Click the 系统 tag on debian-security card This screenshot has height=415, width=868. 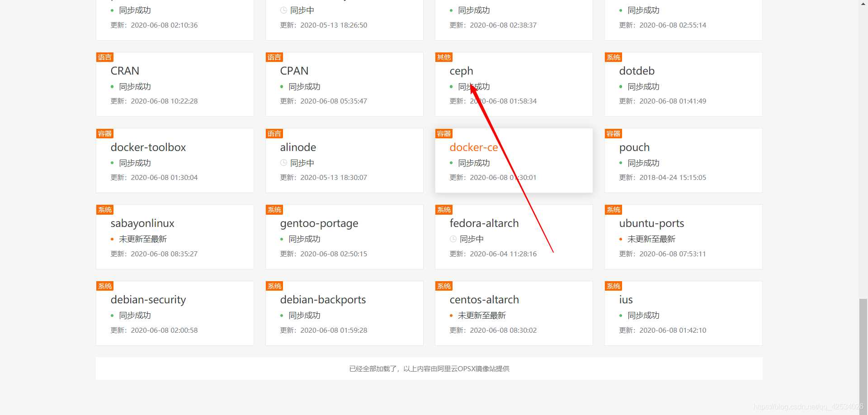105,286
